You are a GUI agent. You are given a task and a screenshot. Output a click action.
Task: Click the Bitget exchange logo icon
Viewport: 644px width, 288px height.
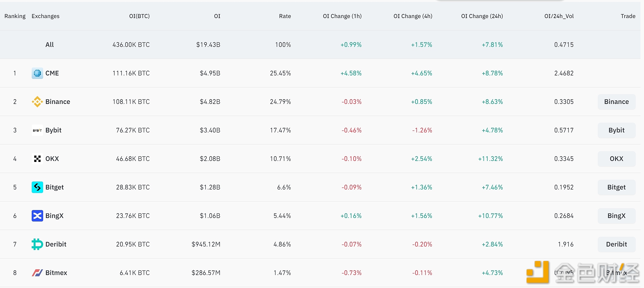[37, 187]
